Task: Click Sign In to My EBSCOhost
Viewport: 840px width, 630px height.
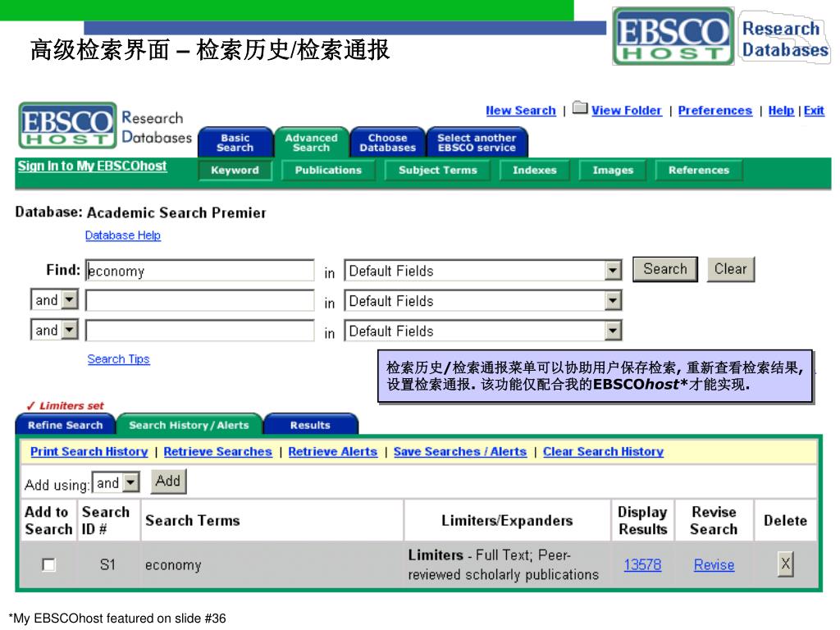Action: point(92,166)
